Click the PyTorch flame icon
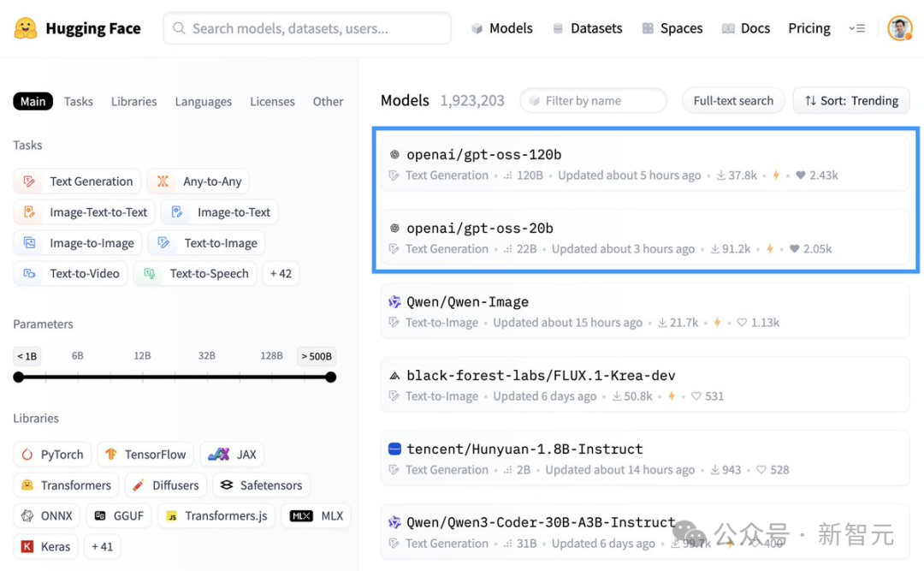Screen dimensions: 924x571 [x=27, y=455]
